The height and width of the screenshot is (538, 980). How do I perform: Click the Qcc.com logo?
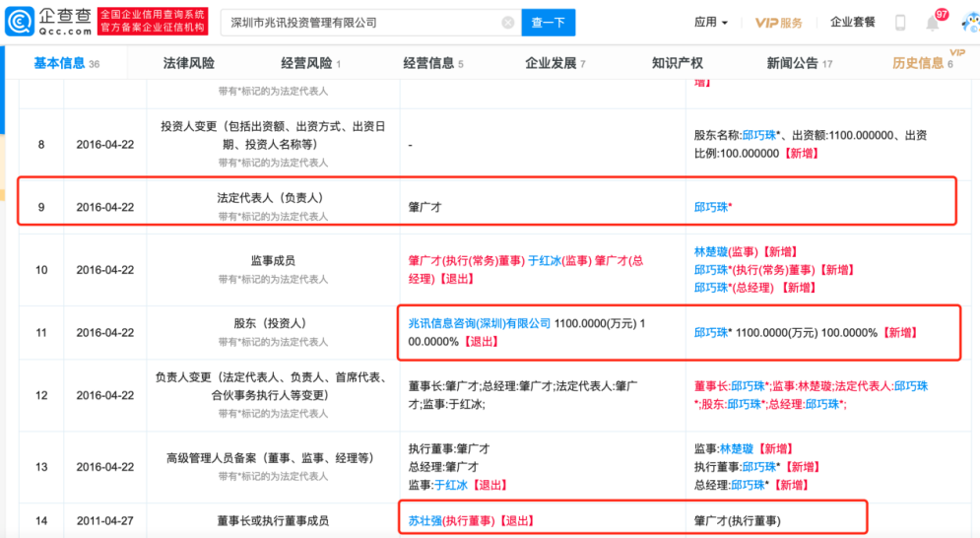pos(48,22)
